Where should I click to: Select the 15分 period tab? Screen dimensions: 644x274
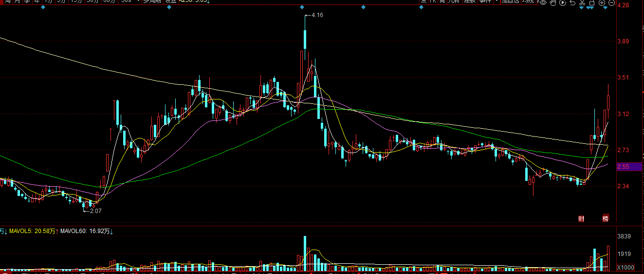[76, 2]
